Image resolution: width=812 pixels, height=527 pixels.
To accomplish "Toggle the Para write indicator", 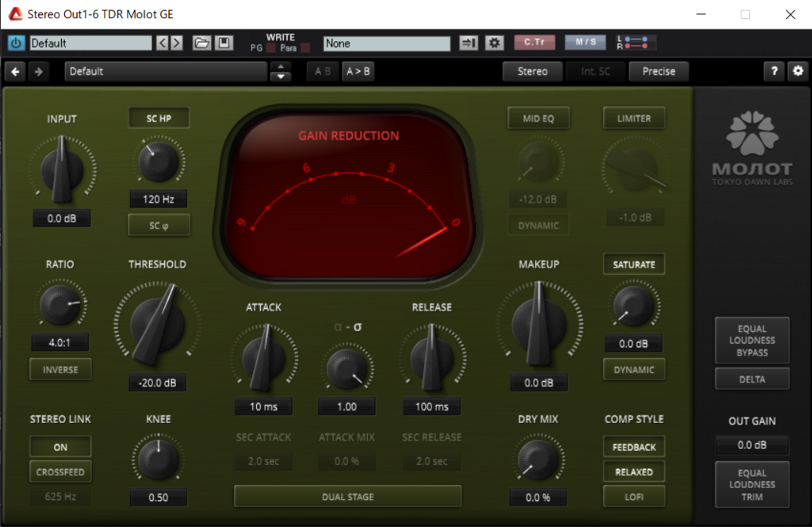I will [x=305, y=48].
